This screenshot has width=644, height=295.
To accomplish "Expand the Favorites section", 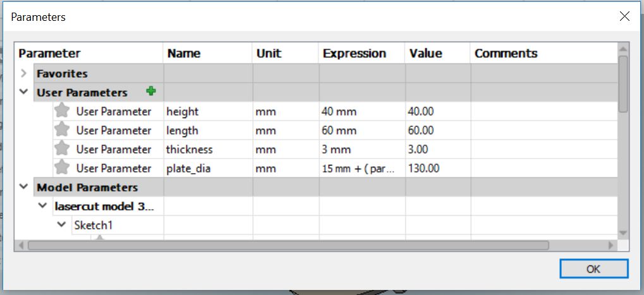I will [23, 73].
